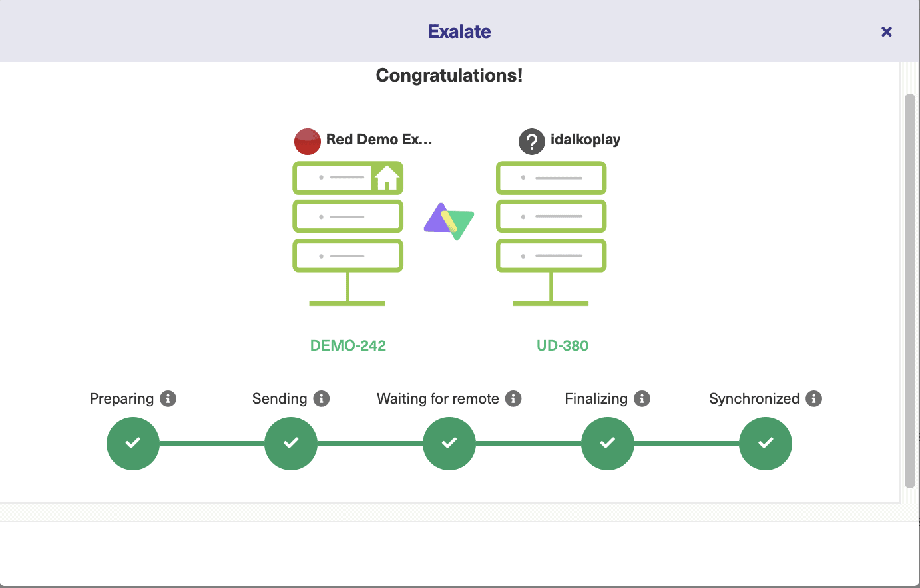
Task: Click the Preparing step checkmark circle
Action: pyautogui.click(x=133, y=444)
